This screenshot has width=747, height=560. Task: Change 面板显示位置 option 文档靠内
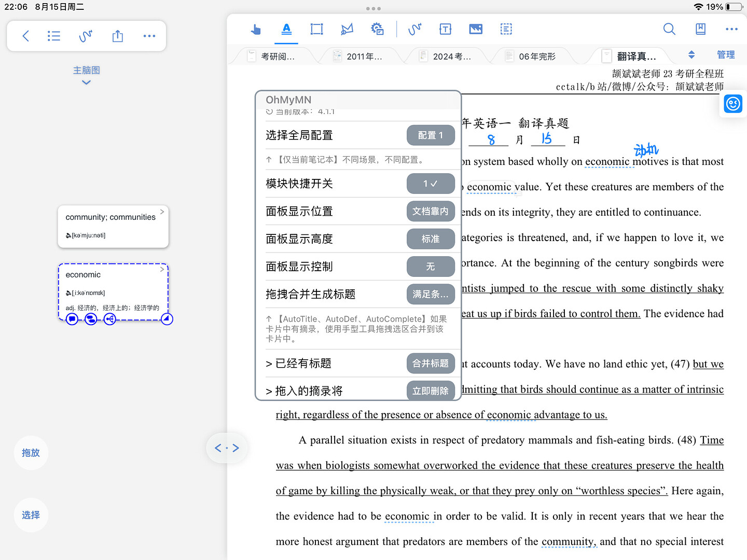click(x=431, y=211)
